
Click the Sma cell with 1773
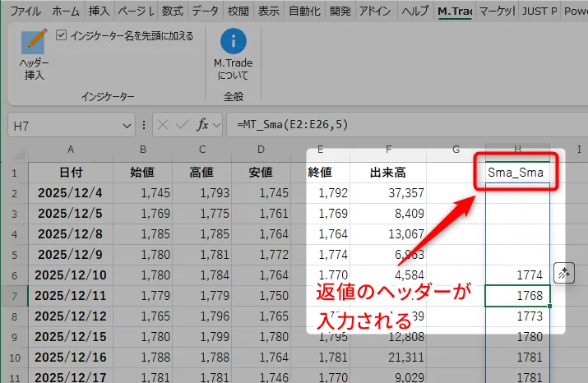click(517, 316)
